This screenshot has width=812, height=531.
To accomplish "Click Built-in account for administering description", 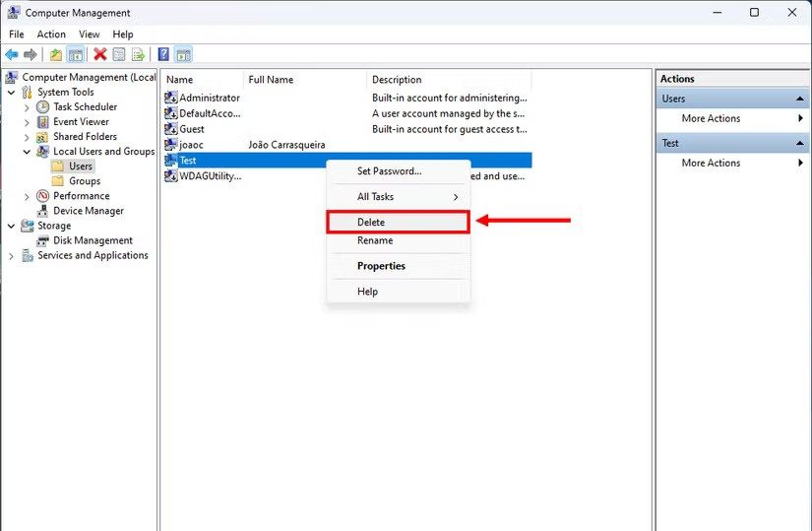I will coord(450,98).
